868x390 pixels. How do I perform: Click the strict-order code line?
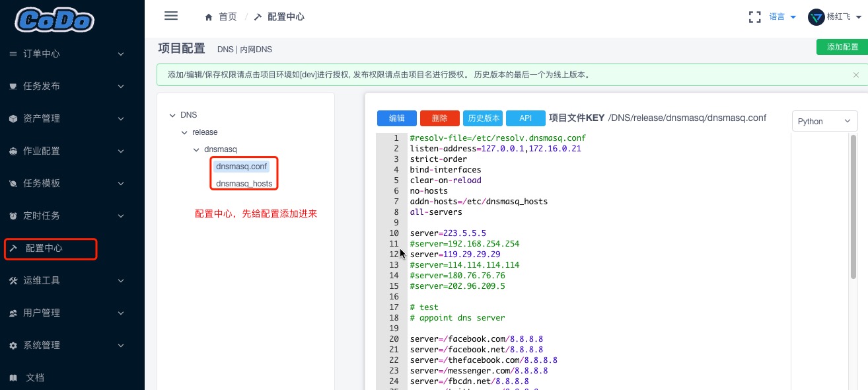tap(439, 159)
